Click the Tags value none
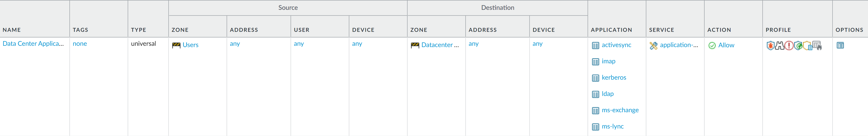 click(80, 43)
